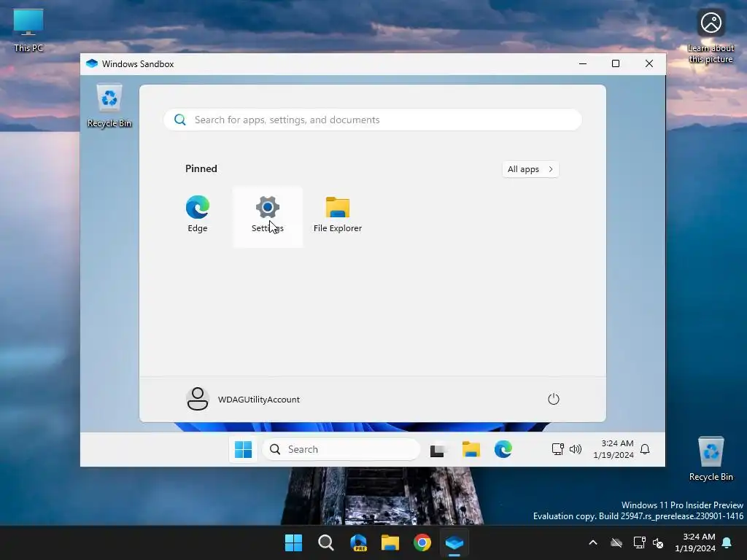The width and height of the screenshot is (747, 560).
Task: Open the power options in Sandbox Start menu
Action: (x=553, y=399)
